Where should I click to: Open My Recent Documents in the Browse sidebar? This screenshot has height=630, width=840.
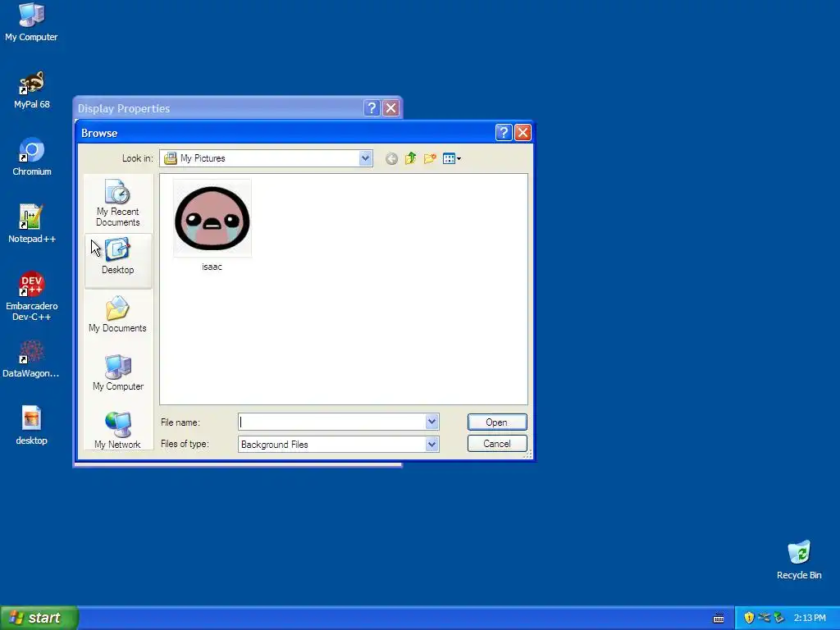click(x=118, y=203)
